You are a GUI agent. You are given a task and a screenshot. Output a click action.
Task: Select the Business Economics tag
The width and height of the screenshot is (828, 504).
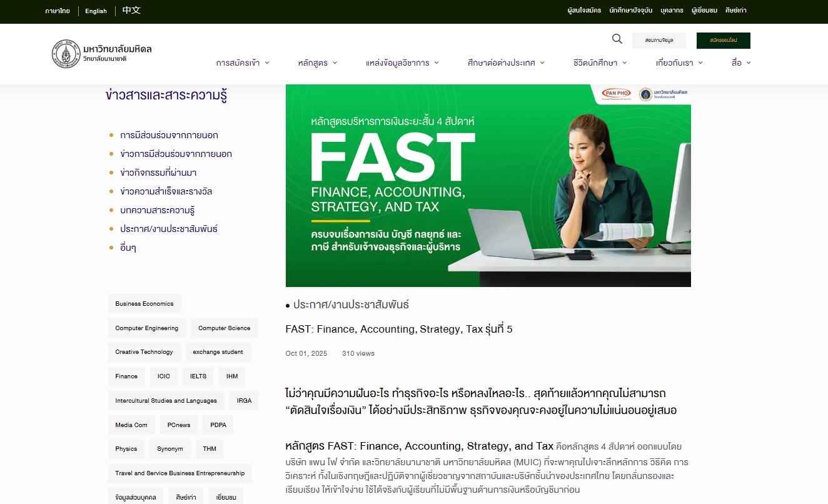pos(144,303)
